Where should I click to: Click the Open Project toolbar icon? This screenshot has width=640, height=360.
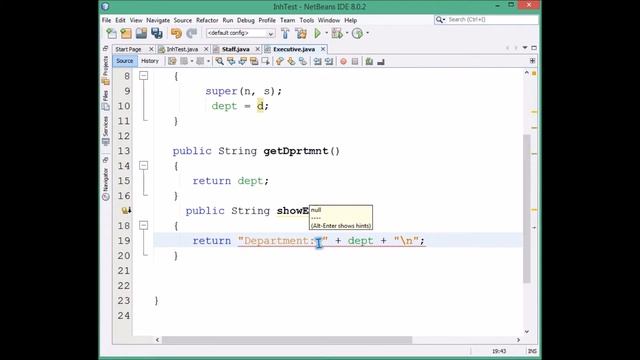pos(141,33)
